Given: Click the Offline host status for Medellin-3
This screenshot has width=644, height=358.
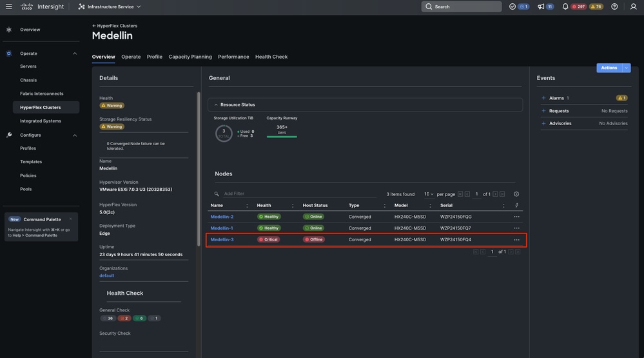Looking at the screenshot, I should click(314, 239).
